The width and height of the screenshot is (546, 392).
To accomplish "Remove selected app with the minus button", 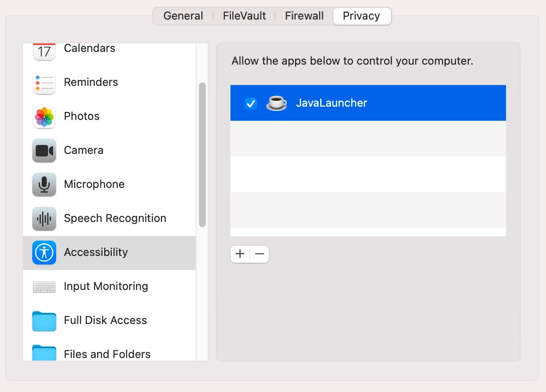I will coord(259,254).
